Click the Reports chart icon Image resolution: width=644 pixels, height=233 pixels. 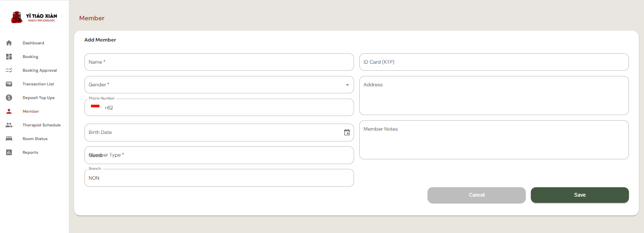[9, 152]
